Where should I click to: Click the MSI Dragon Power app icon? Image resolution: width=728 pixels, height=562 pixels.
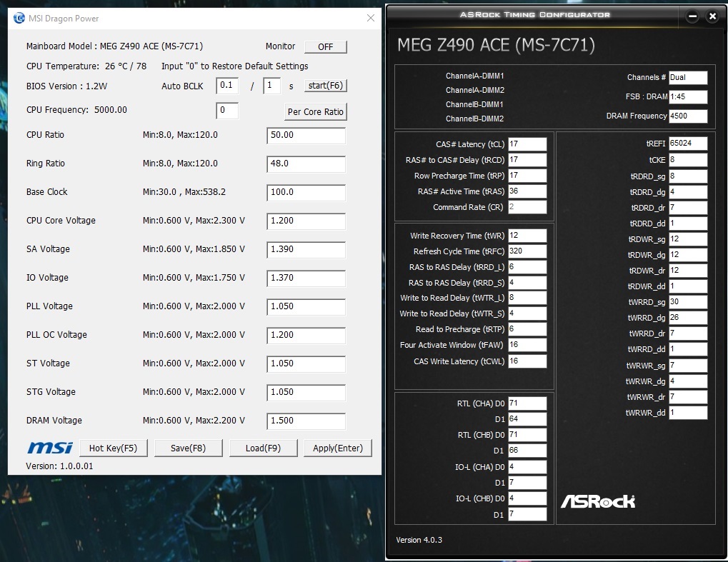click(19, 18)
